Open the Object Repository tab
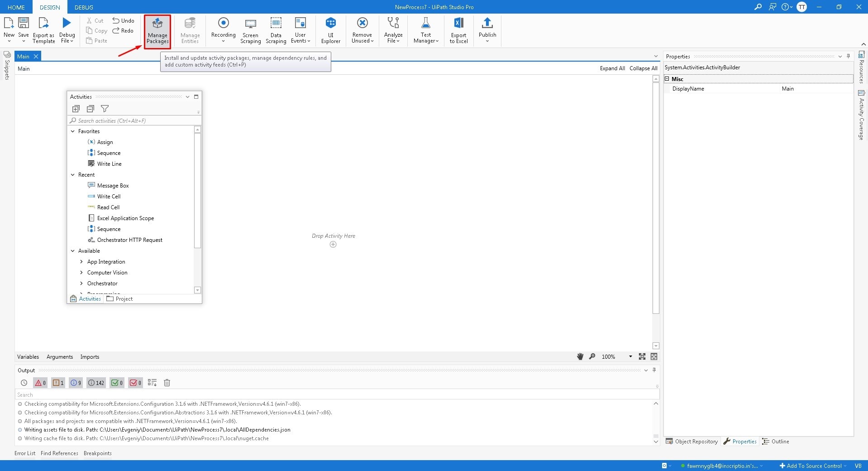This screenshot has width=868, height=471. 692,442
